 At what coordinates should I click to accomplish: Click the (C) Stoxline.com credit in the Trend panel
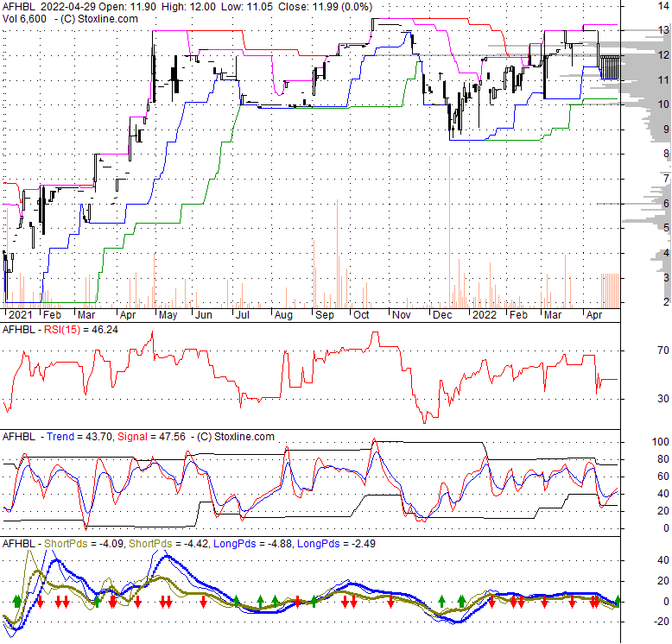[236, 437]
